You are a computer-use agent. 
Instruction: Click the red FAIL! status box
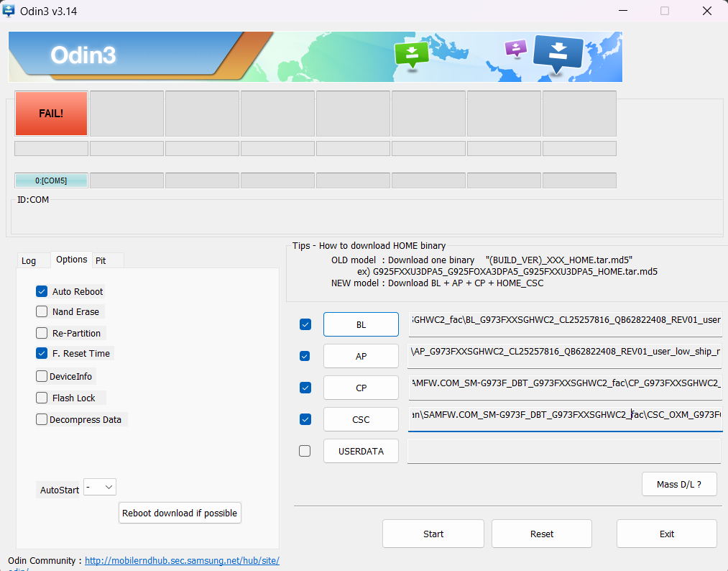[51, 113]
